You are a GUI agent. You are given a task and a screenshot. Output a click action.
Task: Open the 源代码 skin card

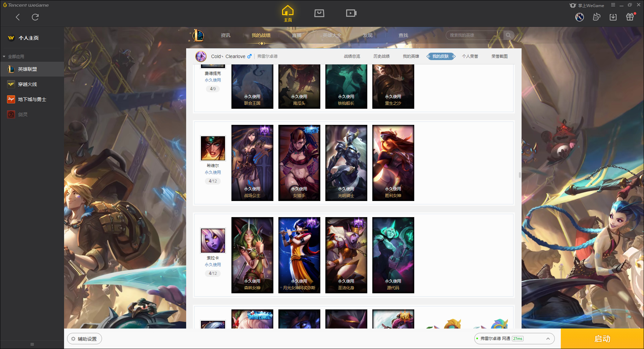[393, 255]
